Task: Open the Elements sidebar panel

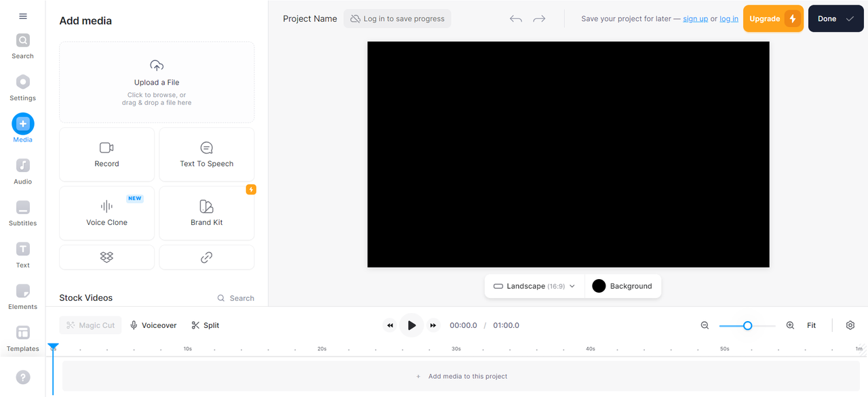Action: pyautogui.click(x=23, y=297)
